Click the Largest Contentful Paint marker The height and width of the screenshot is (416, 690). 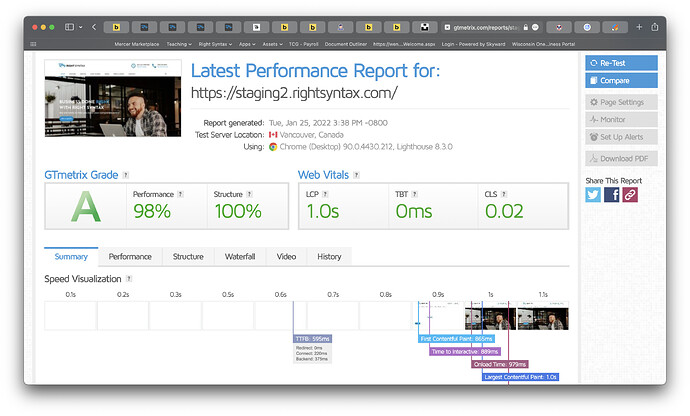(520, 377)
